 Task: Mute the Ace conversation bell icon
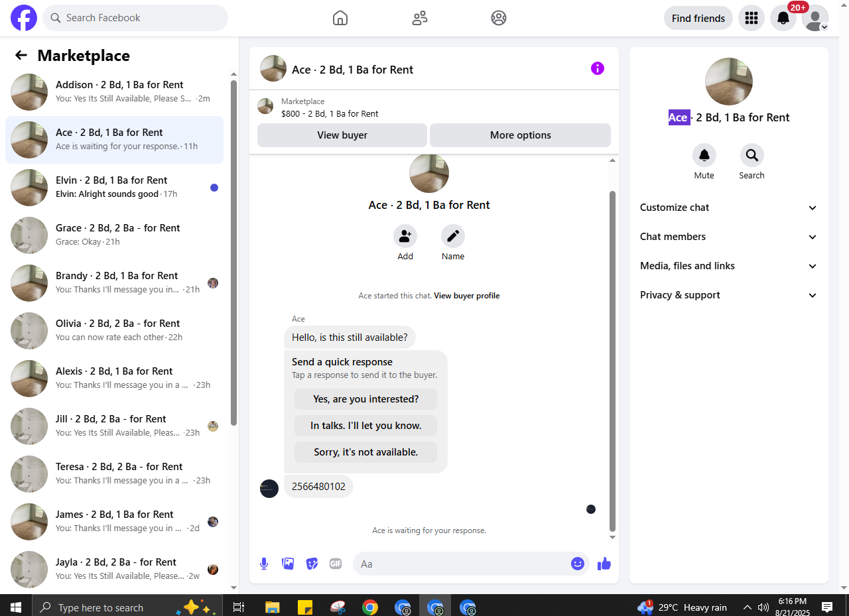704,155
